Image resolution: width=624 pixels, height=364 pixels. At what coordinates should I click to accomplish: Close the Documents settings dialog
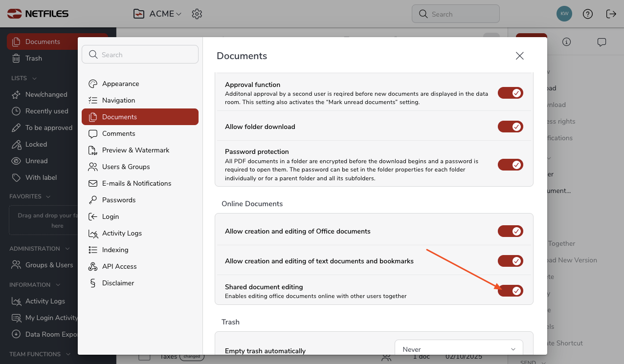[519, 56]
